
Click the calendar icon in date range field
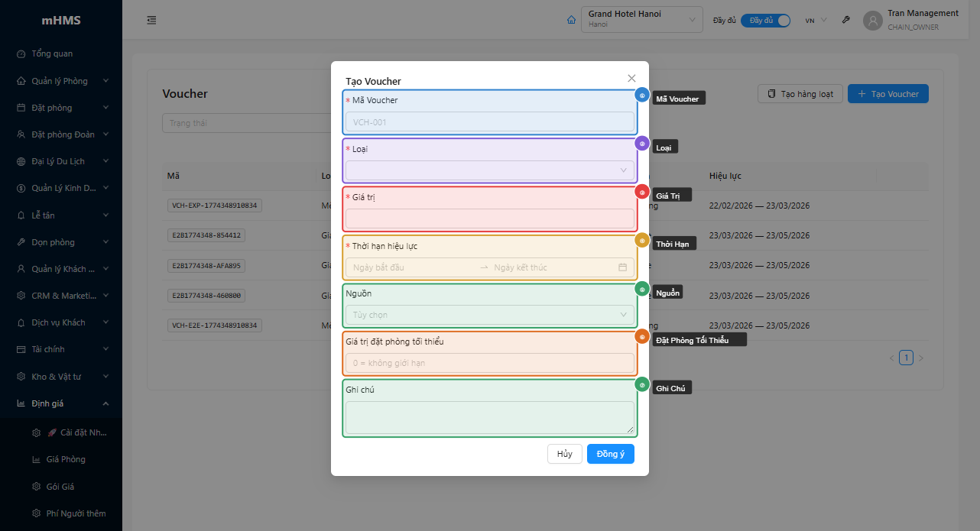click(622, 267)
